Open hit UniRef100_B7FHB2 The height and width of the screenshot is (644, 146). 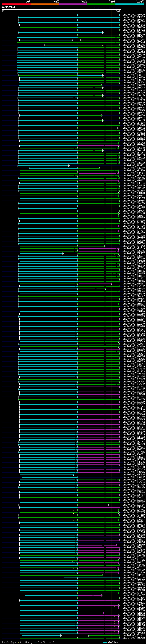coord(134,22)
